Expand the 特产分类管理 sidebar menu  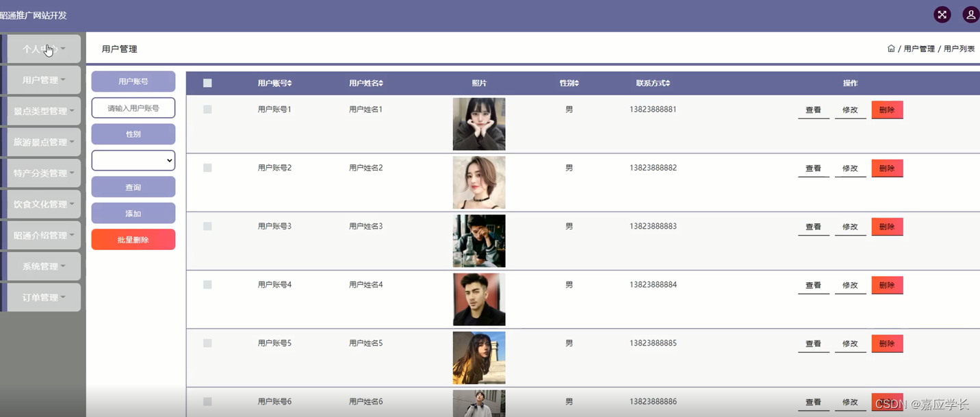pos(44,173)
